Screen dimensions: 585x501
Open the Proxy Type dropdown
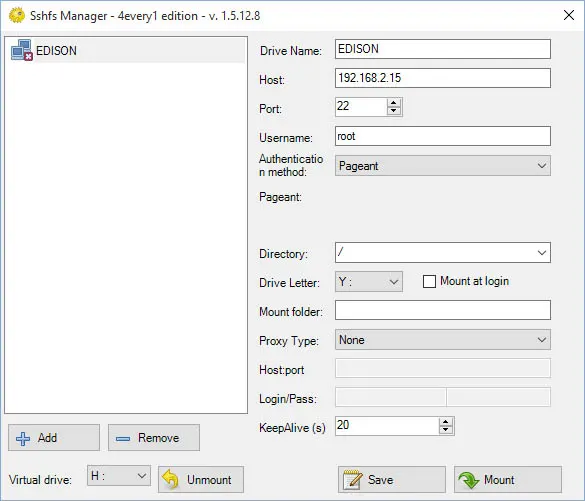tap(442, 340)
